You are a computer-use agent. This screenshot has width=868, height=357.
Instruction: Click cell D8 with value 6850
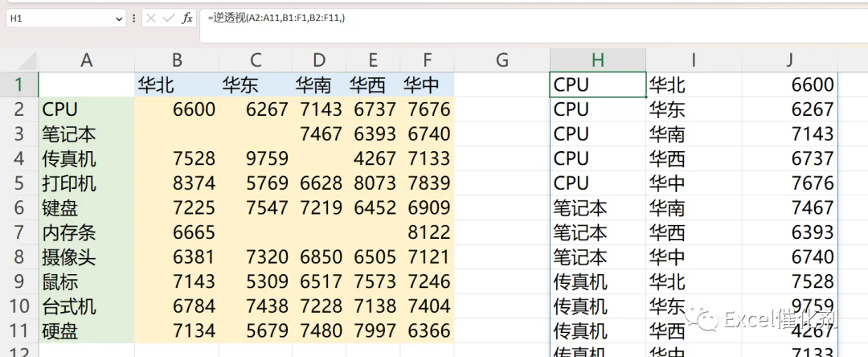[319, 257]
